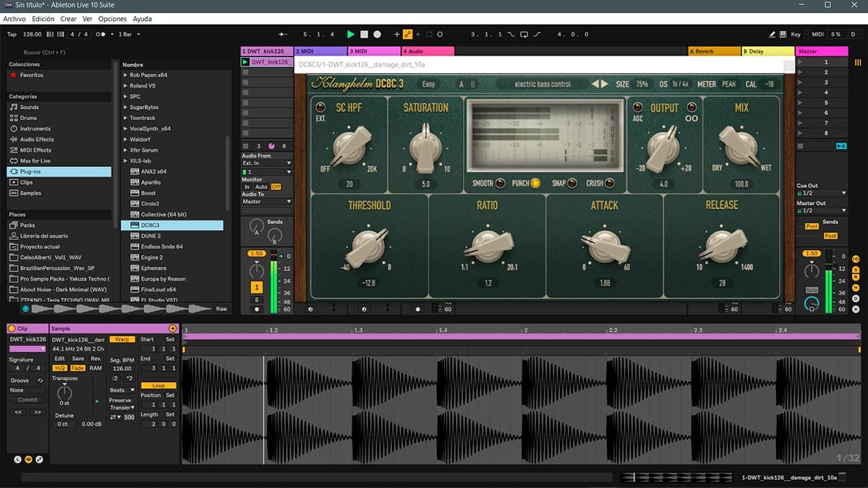Open the Crear menu
Viewport: 868px width, 488px height.
(69, 19)
